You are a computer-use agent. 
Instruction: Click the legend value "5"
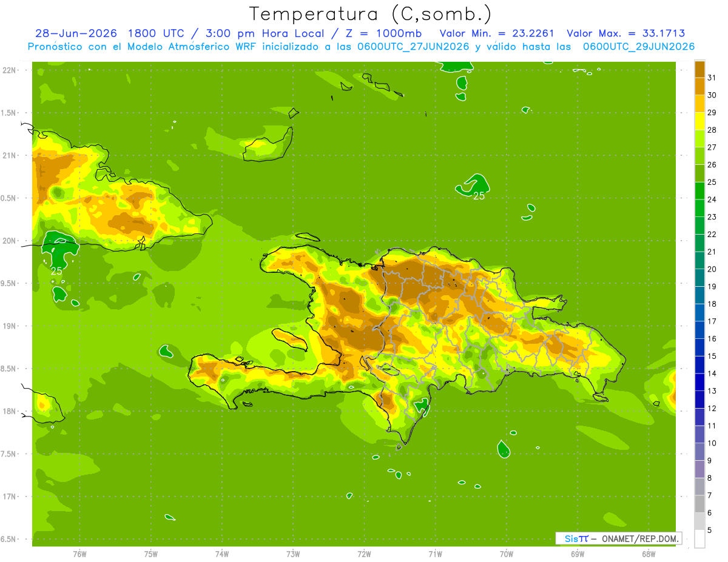710,530
